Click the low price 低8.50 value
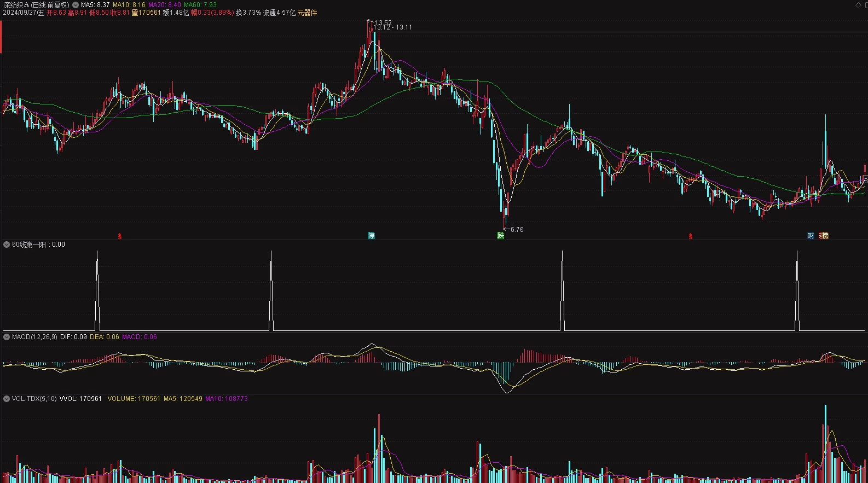The image size is (868, 483). (x=99, y=13)
